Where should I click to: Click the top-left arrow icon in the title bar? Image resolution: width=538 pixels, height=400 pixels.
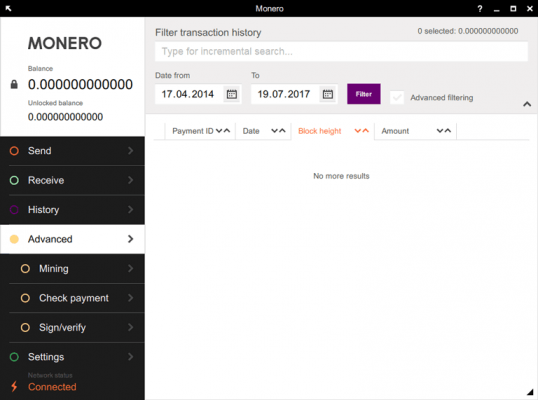click(x=9, y=8)
